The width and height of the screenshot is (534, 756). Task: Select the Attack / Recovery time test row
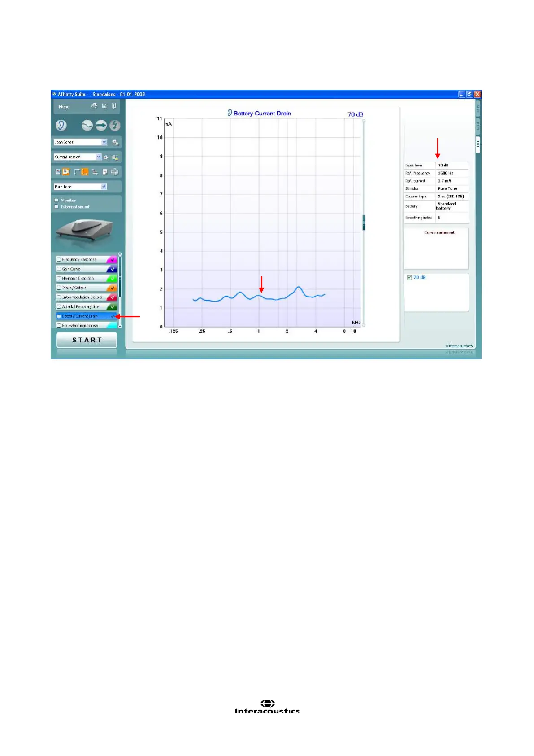pyautogui.click(x=87, y=306)
